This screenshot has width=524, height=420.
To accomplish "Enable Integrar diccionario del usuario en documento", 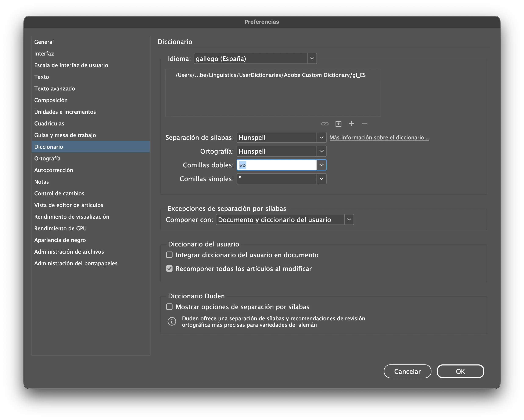I will (x=169, y=255).
